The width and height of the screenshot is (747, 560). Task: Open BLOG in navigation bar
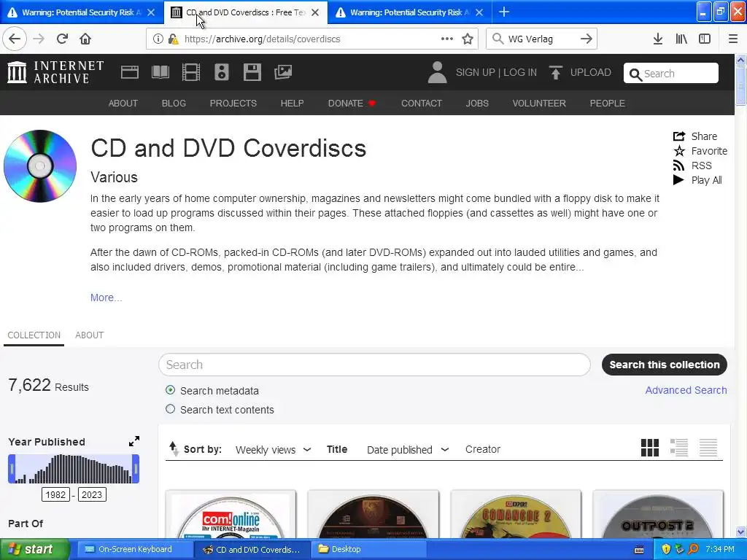point(174,104)
